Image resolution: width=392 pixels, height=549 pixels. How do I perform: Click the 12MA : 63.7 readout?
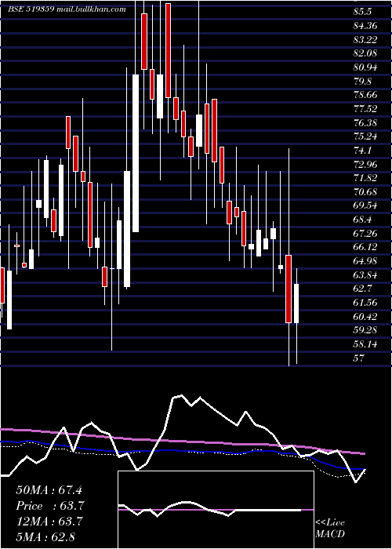pos(49,522)
